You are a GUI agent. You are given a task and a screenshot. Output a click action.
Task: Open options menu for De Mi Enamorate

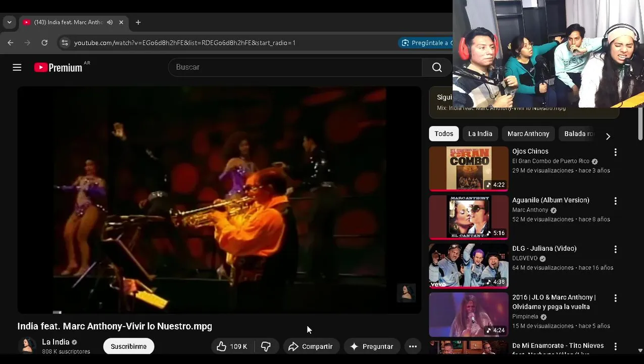click(615, 346)
